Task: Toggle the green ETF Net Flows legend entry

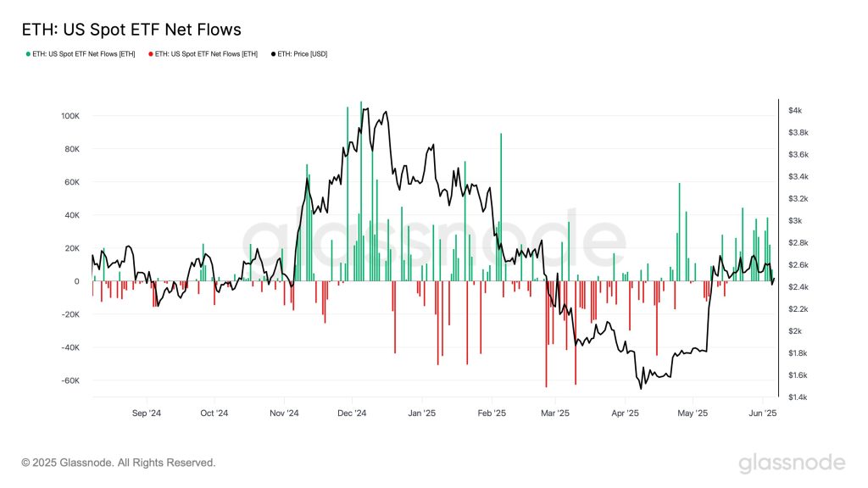Action: [x=81, y=54]
